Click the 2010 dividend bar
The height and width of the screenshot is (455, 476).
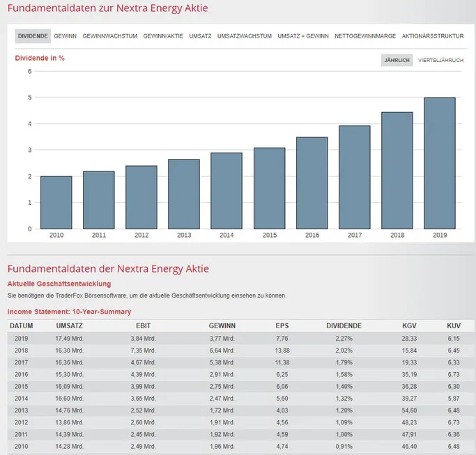[x=56, y=203]
